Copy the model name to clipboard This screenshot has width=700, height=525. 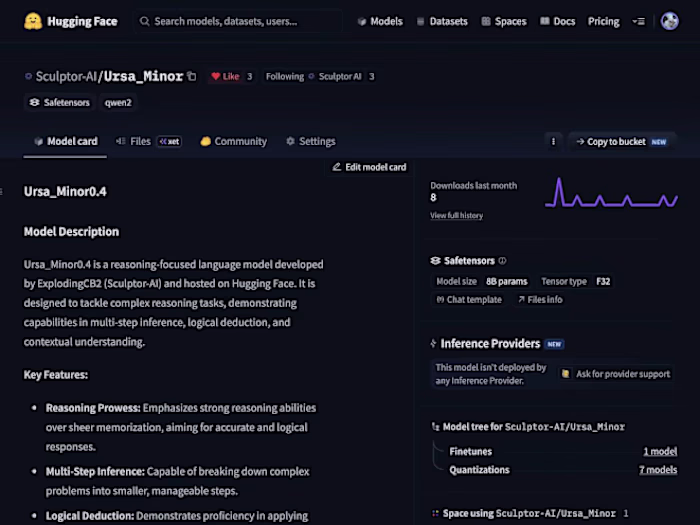[x=192, y=76]
